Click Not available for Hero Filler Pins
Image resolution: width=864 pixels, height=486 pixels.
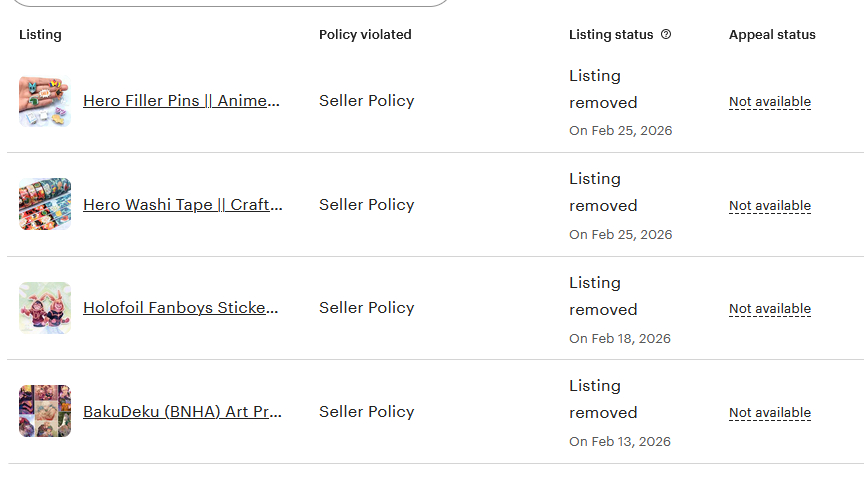769,102
